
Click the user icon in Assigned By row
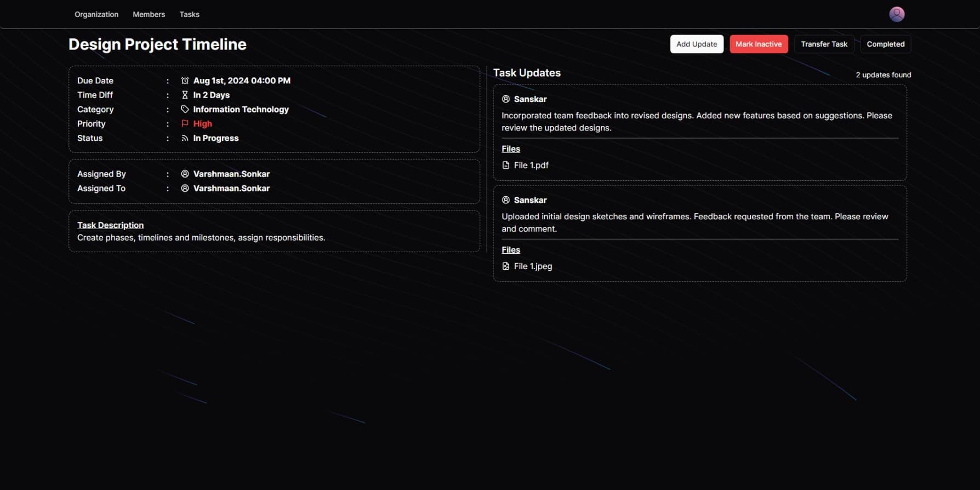185,174
